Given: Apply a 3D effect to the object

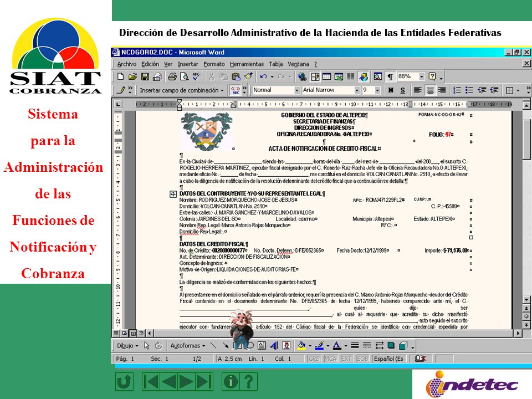Looking at the screenshot, I should 403,346.
